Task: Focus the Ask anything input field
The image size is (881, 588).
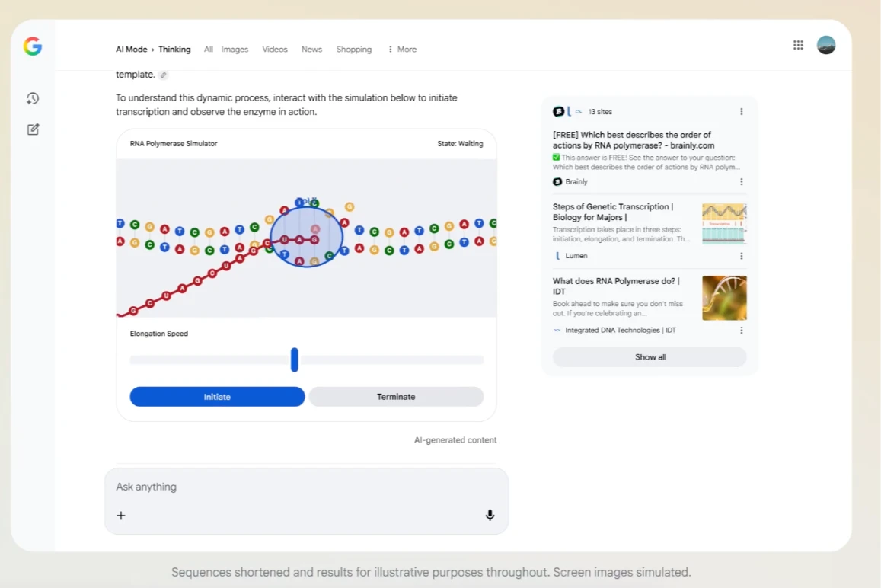Action: 305,487
